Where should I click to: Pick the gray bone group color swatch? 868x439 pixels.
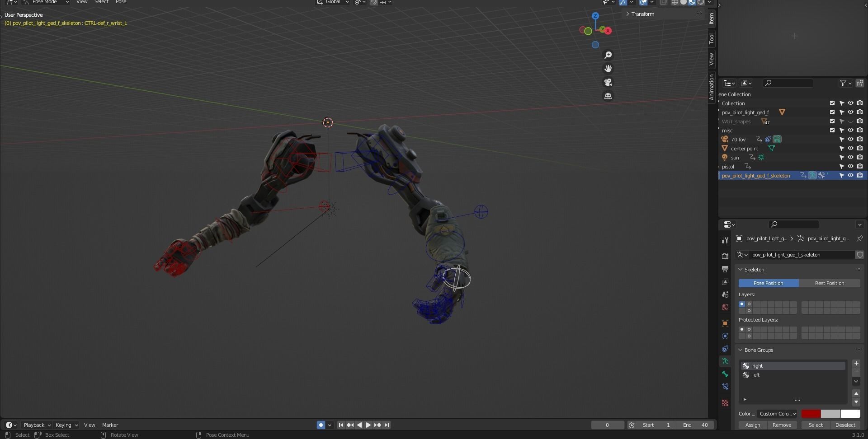(830, 414)
